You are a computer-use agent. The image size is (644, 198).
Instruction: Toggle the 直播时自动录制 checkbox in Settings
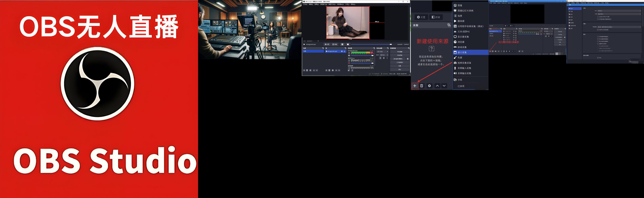(598, 44)
